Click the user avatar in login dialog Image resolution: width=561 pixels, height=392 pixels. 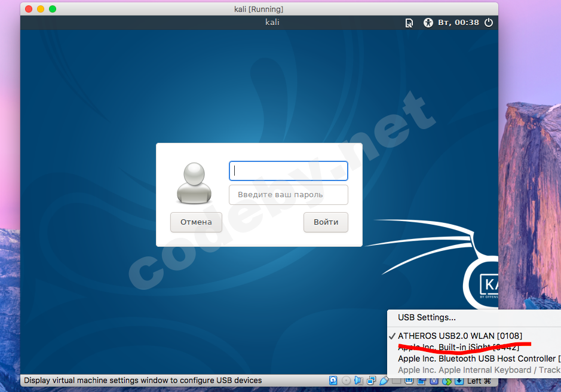(x=194, y=183)
